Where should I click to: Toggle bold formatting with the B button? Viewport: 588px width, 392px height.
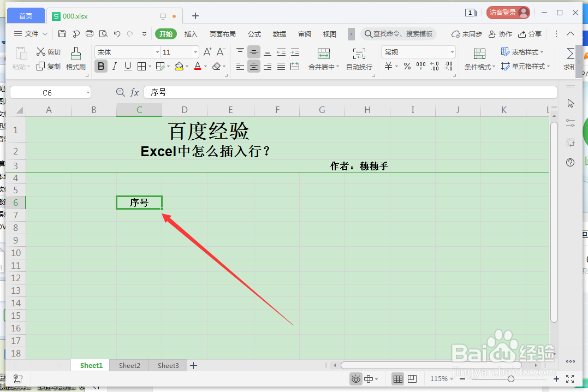click(x=100, y=66)
